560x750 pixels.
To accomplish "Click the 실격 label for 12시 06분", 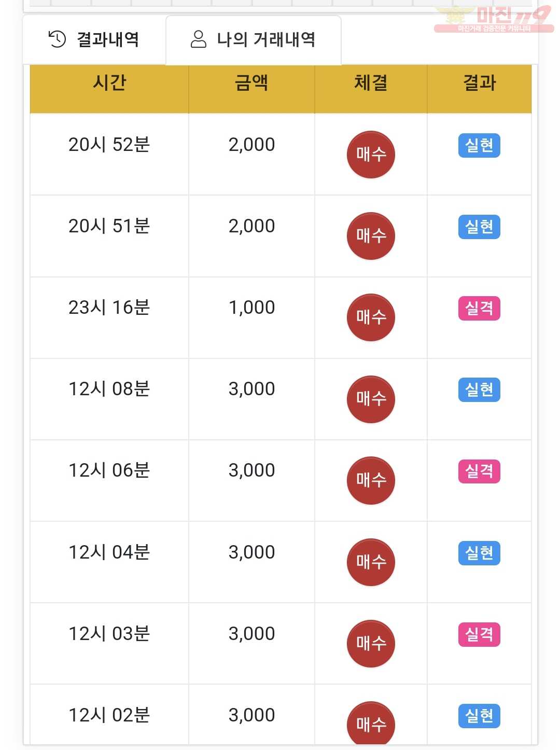I will click(479, 471).
